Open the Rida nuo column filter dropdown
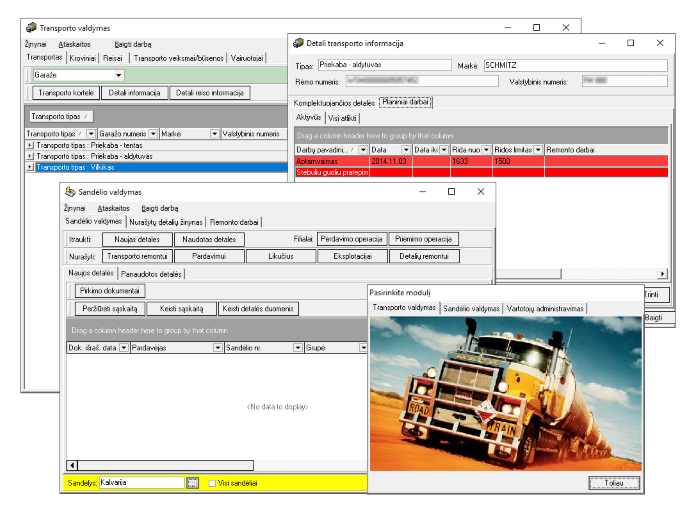Viewport: 700px width, 510px height. 486,150
